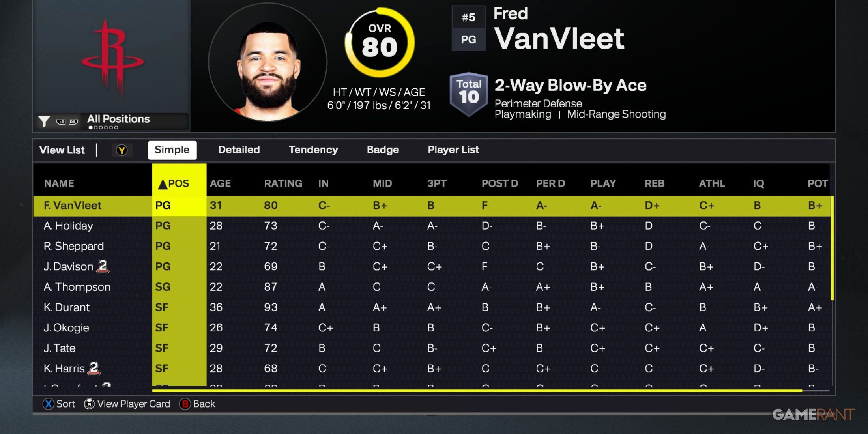The image size is (868, 434).
Task: Open the Player List tab
Action: [x=453, y=150]
